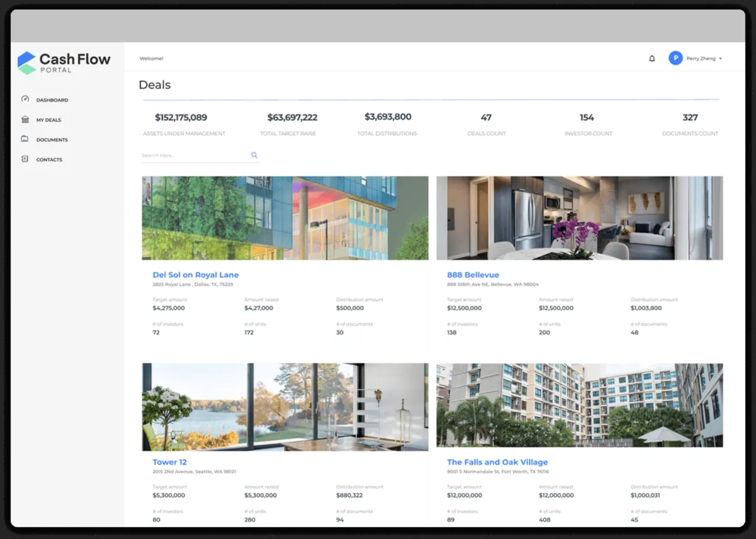Click the $152,175,089 assets under management value

181,117
